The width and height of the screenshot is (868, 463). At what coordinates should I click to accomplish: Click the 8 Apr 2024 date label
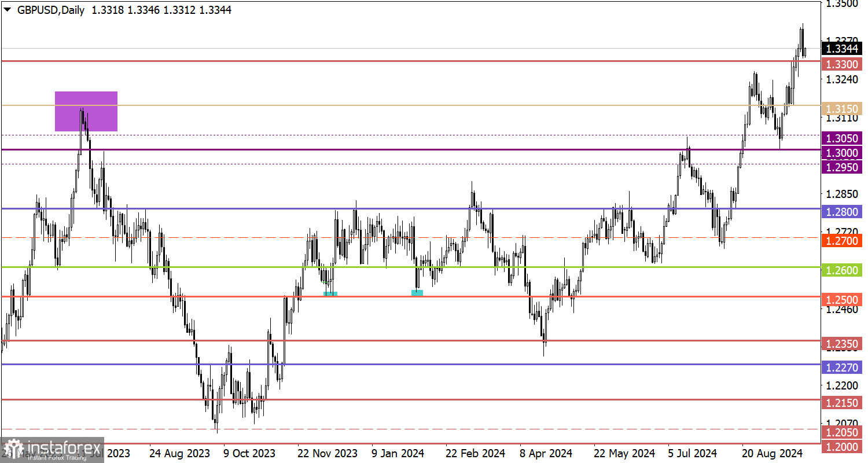tap(546, 453)
